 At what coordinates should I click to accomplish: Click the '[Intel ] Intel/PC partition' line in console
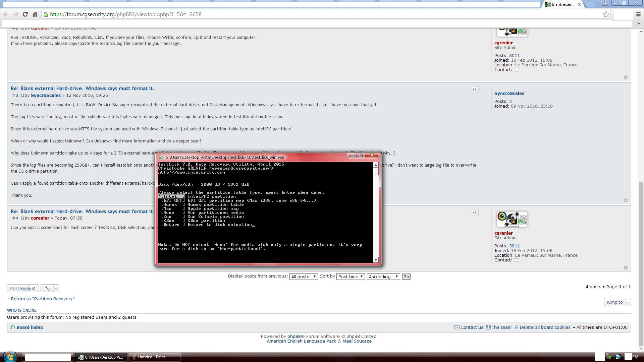coord(197,196)
